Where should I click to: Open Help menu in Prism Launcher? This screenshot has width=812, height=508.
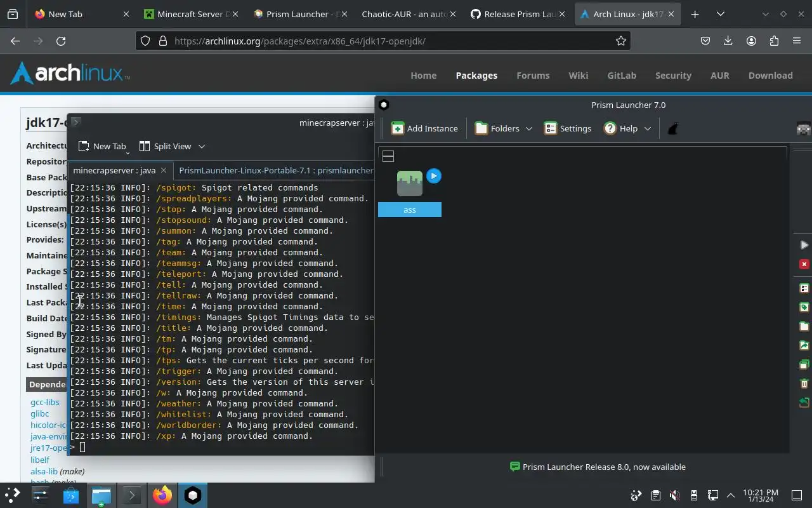tap(627, 128)
